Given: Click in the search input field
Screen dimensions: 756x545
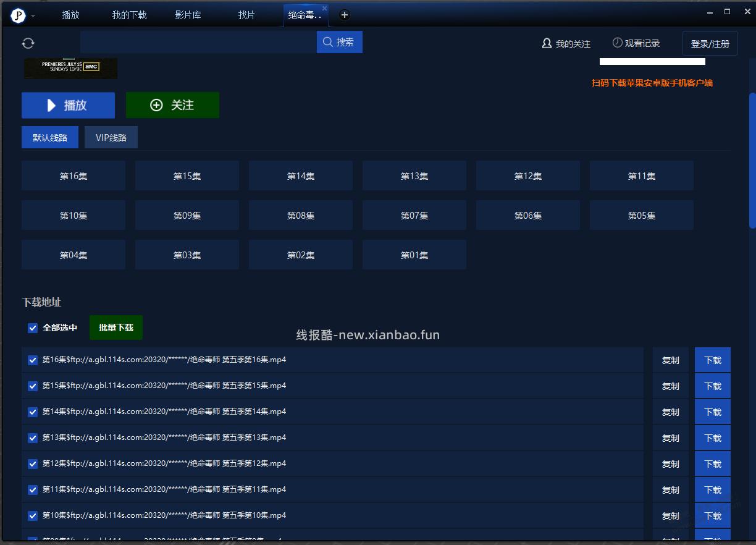Looking at the screenshot, I should point(198,42).
